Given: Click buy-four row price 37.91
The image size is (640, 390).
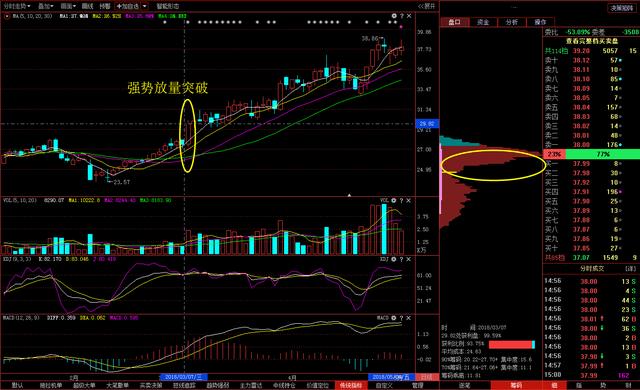Looking at the screenshot, I should [x=581, y=192].
